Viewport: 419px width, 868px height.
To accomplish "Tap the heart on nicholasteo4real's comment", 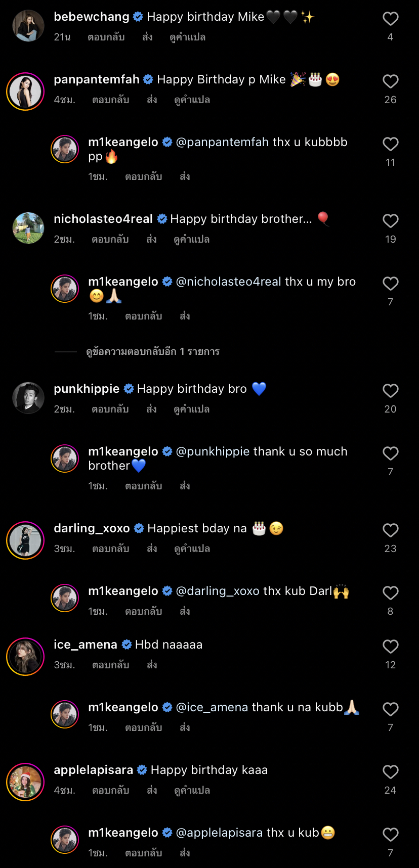I will pos(390,221).
